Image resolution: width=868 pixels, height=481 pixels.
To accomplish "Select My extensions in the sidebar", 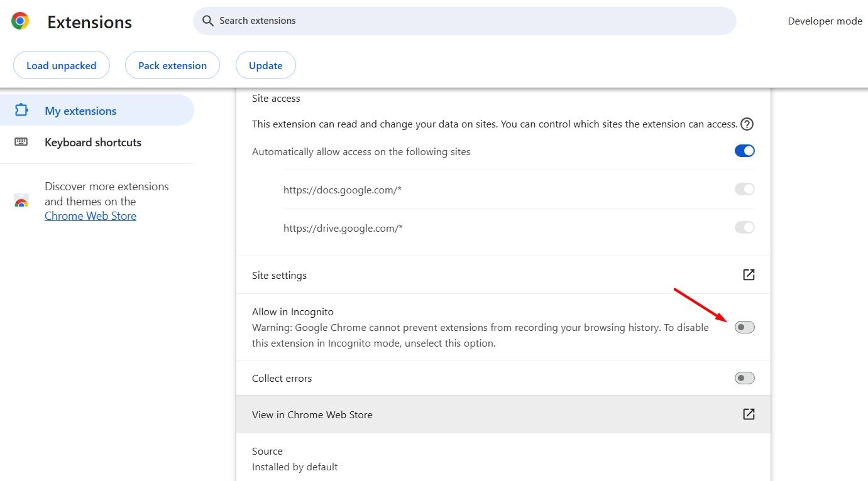I will click(x=80, y=111).
